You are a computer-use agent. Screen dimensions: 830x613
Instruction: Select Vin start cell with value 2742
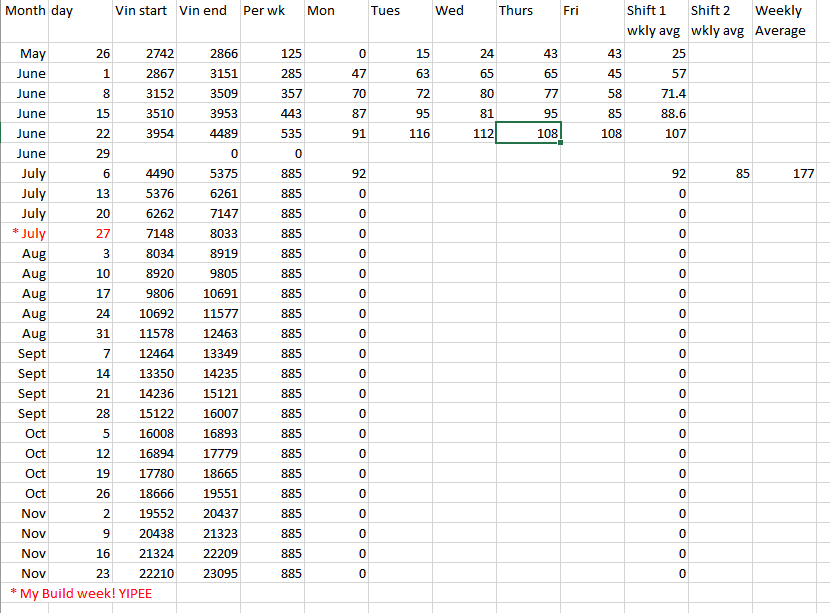click(144, 53)
